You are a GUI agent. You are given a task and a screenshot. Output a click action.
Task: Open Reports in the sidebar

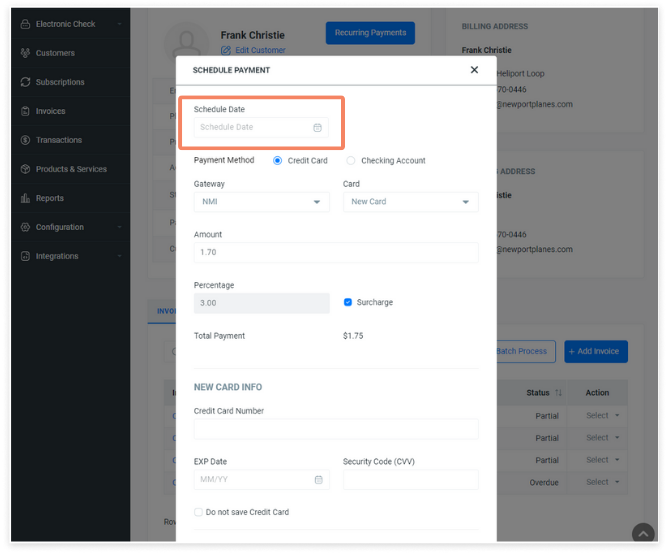[49, 198]
